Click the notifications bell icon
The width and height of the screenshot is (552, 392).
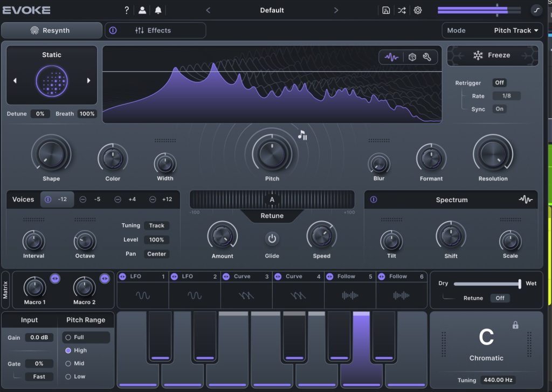(x=158, y=10)
